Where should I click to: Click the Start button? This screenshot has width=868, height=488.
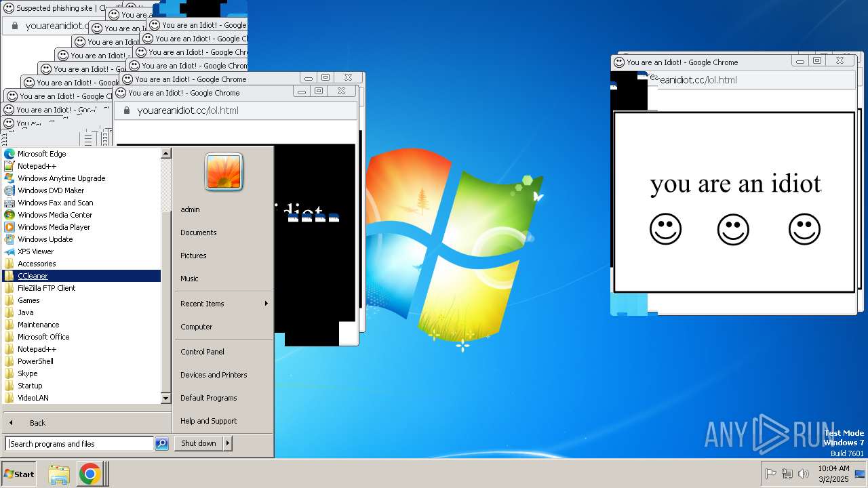20,474
